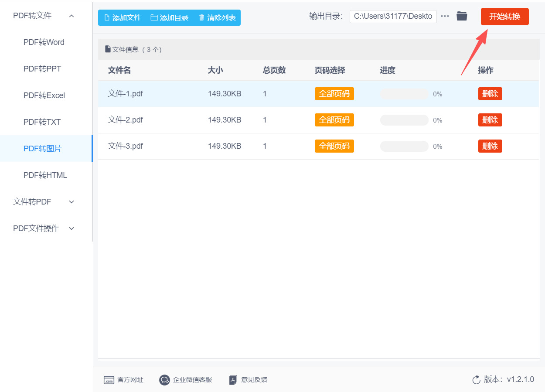Click the 总页数 column header
This screenshot has width=545, height=392.
274,70
